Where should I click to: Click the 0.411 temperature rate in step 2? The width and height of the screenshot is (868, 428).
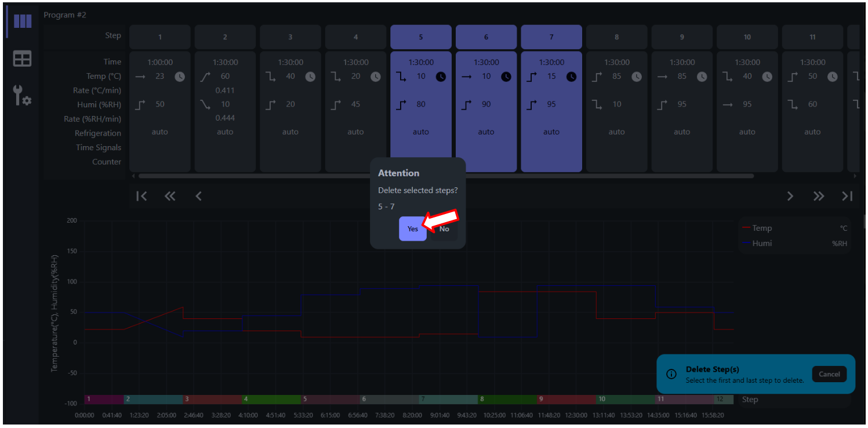(x=225, y=90)
